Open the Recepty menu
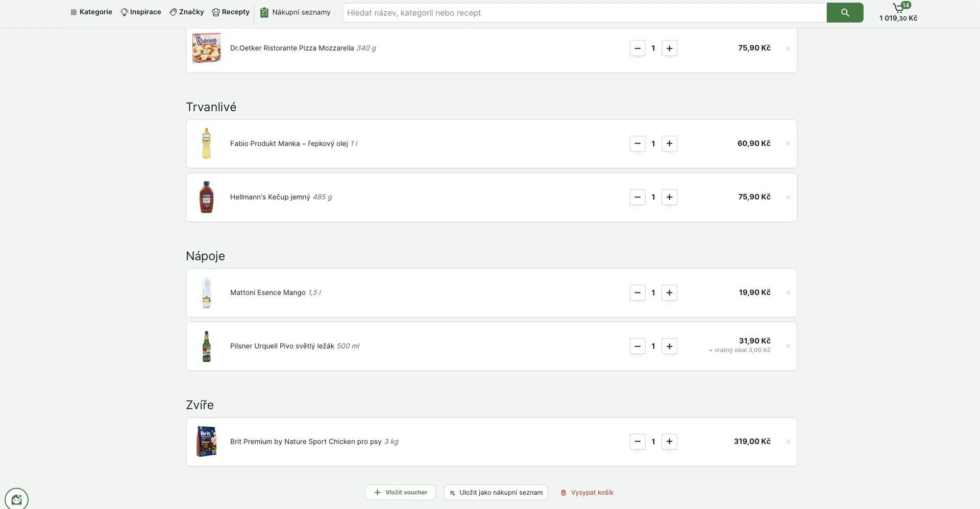 (231, 12)
